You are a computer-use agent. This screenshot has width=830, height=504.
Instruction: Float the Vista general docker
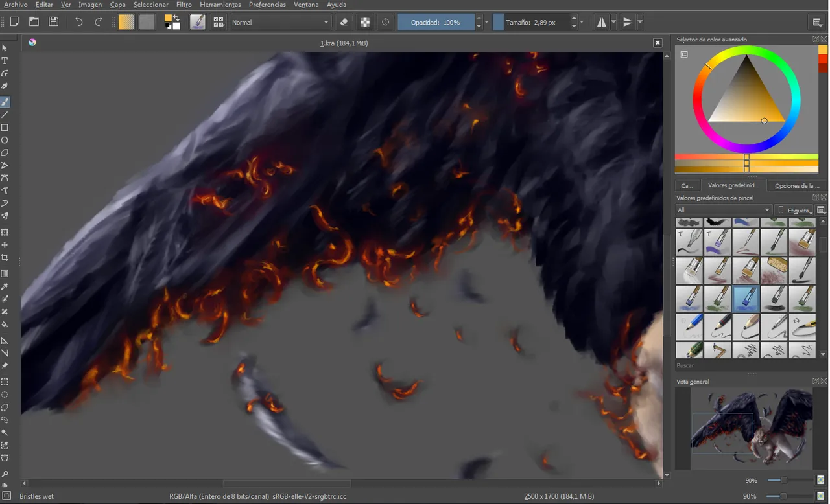click(x=816, y=382)
